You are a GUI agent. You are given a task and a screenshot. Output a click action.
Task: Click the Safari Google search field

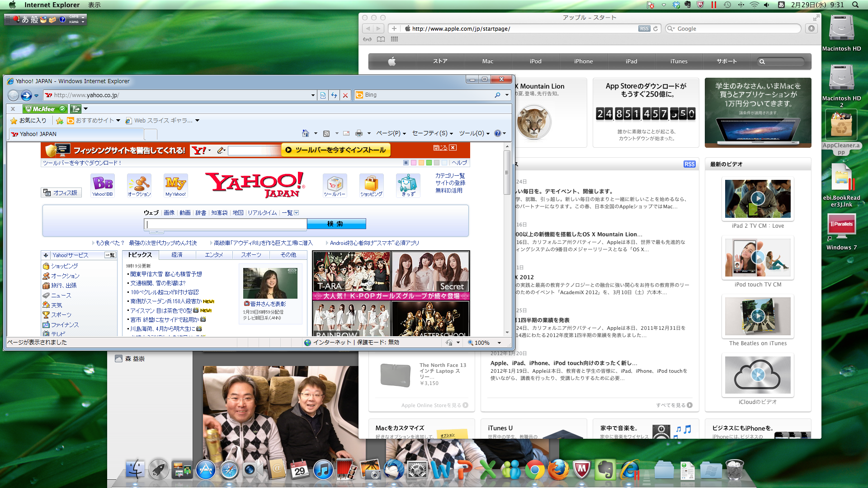(x=732, y=28)
